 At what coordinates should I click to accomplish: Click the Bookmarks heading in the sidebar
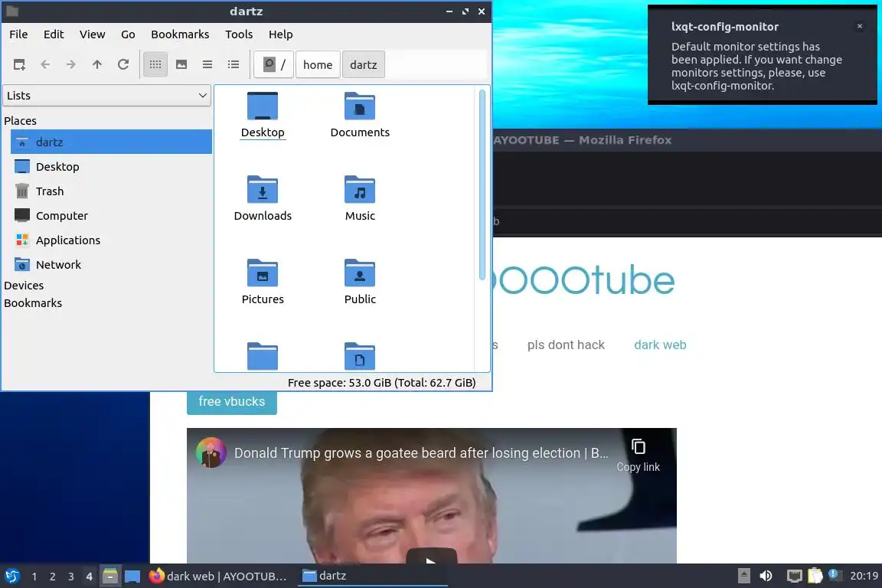[33, 302]
